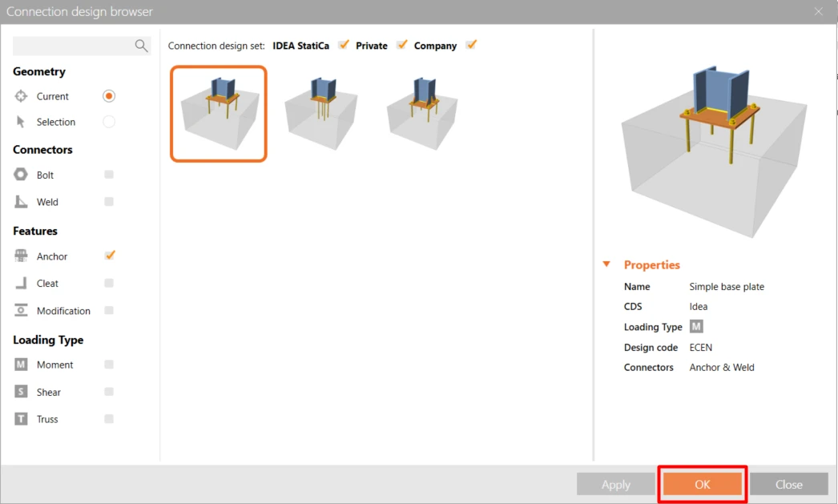Uncheck the Anchor feature checkbox
The height and width of the screenshot is (504, 838).
tap(110, 256)
